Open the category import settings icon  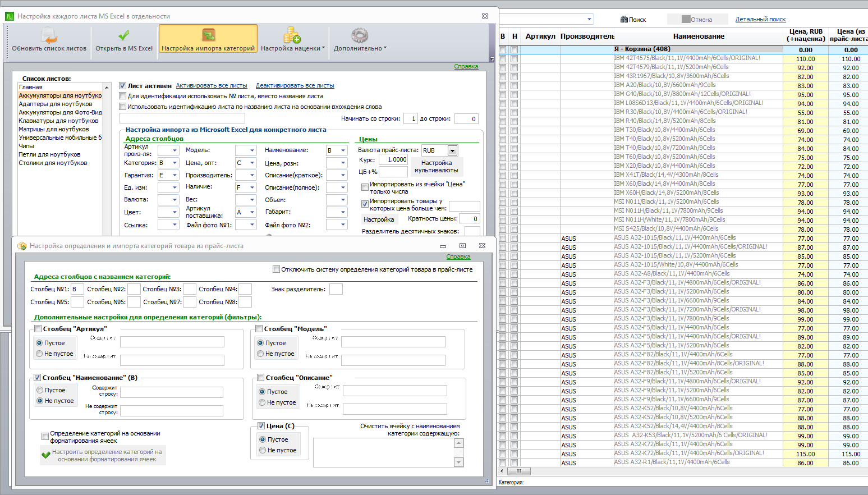(x=208, y=35)
